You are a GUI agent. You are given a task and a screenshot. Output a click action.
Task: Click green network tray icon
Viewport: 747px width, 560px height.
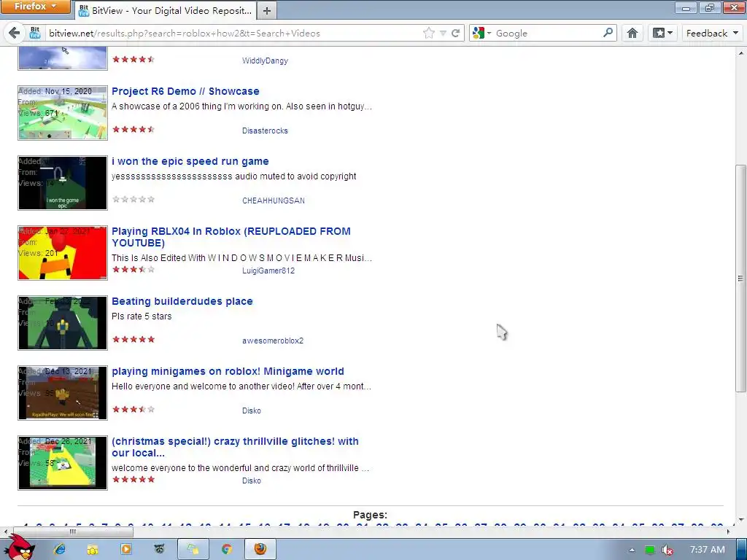click(650, 550)
